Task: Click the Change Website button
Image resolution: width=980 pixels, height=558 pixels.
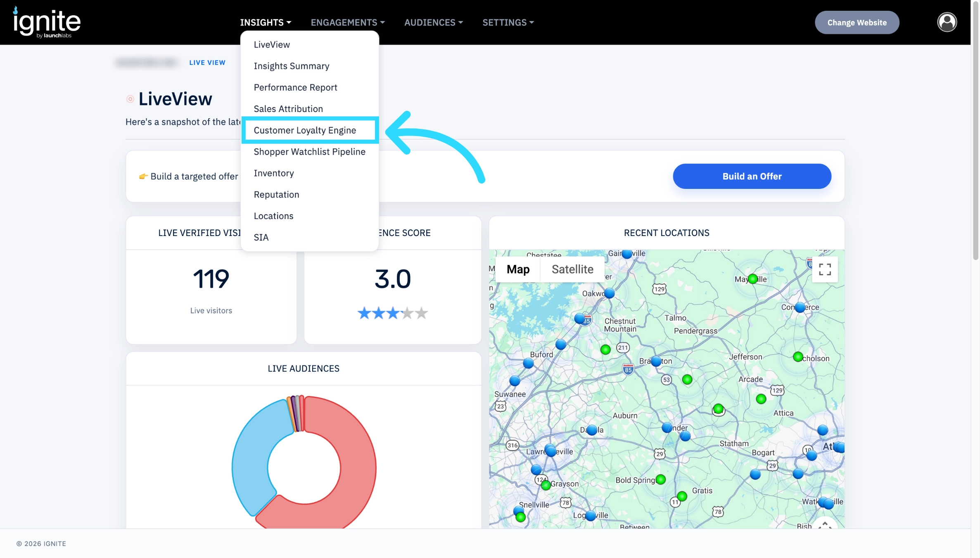Action: coord(857,22)
